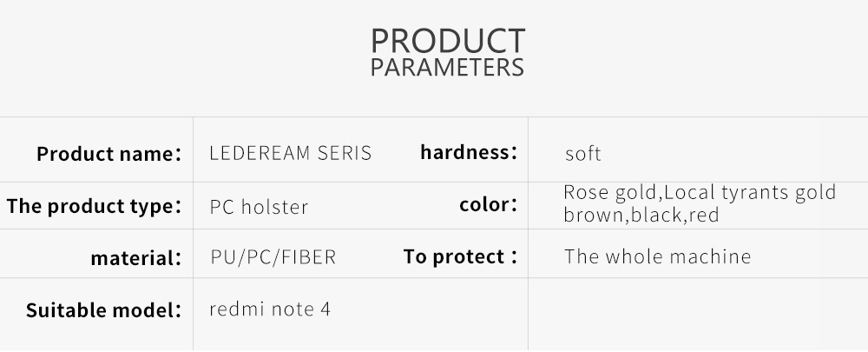Image resolution: width=868 pixels, height=352 pixels.
Task: Click the word 'black' in colors
Action: (657, 215)
